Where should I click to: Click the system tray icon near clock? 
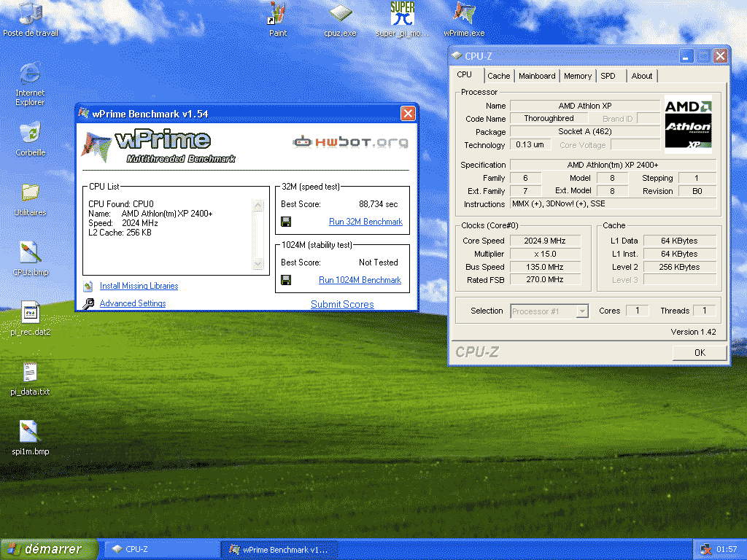tap(706, 549)
